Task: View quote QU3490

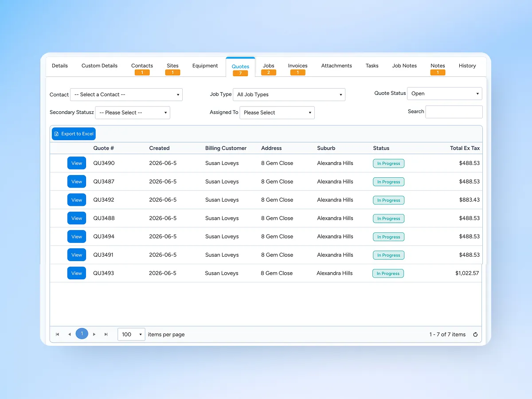Action: (x=77, y=163)
